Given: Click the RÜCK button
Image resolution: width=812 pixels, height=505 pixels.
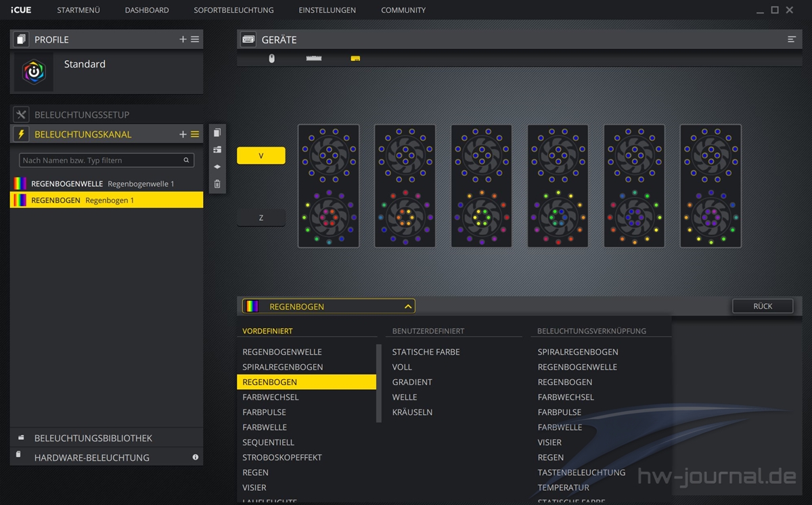Looking at the screenshot, I should click(x=763, y=306).
